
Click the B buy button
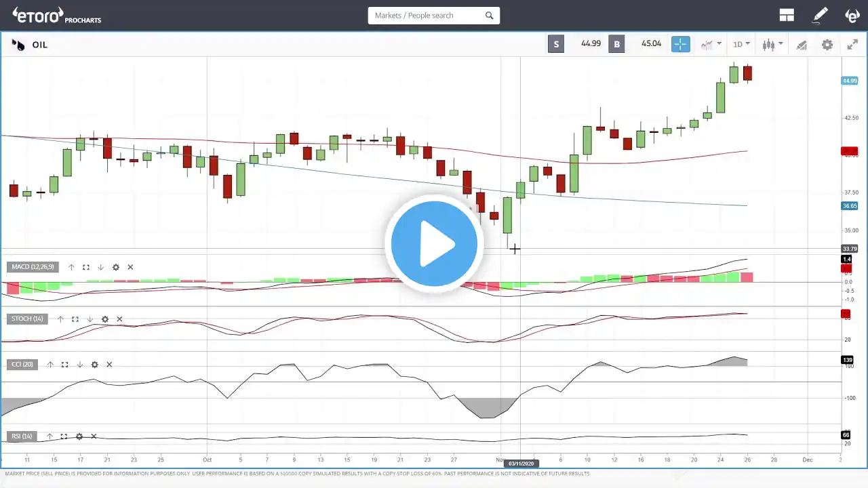tap(616, 45)
